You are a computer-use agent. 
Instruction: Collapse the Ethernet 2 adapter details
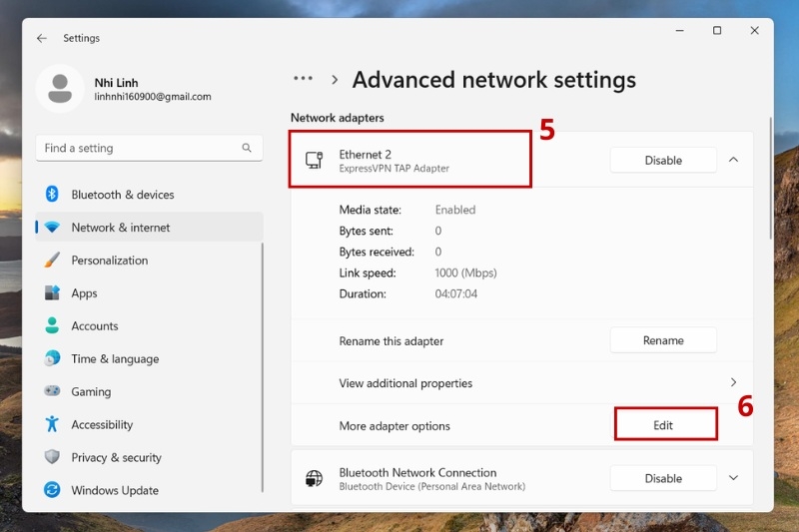733,160
